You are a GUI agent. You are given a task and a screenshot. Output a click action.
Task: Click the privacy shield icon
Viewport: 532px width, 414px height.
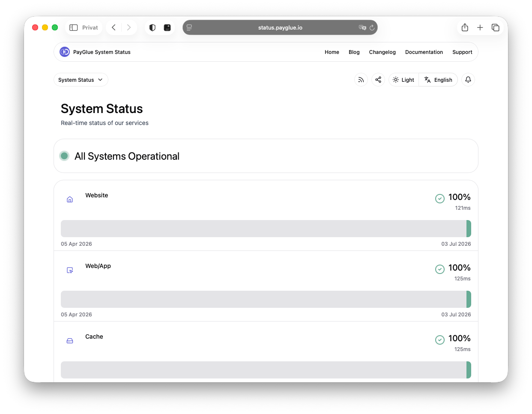152,27
